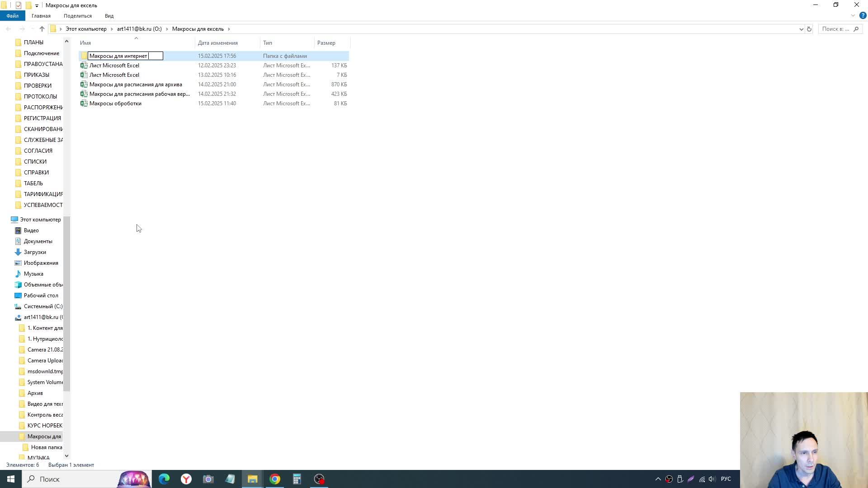The height and width of the screenshot is (488, 868).
Task: Open Calculator from the taskbar
Action: click(x=297, y=479)
